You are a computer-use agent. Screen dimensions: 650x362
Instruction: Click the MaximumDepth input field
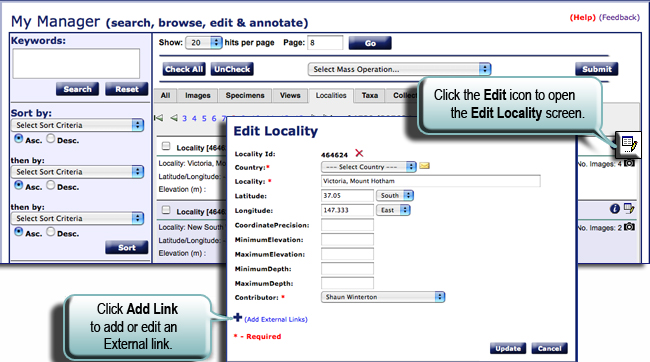[x=347, y=283]
